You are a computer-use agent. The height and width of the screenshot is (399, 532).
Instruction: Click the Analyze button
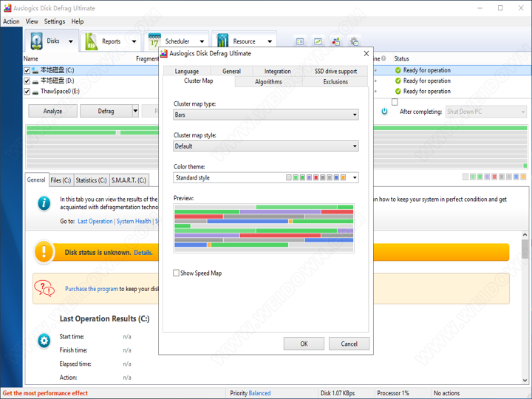point(53,111)
